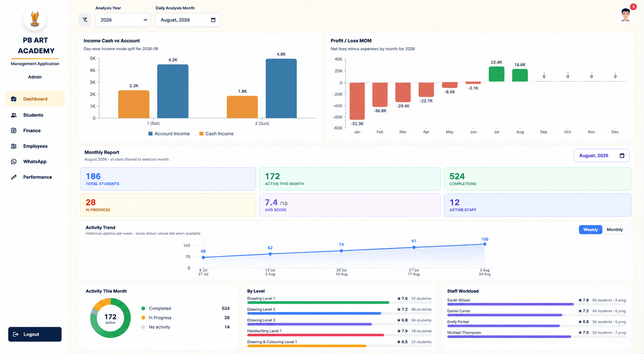Click the 1.8K cash bar for 2 (Sun)

pyautogui.click(x=242, y=107)
